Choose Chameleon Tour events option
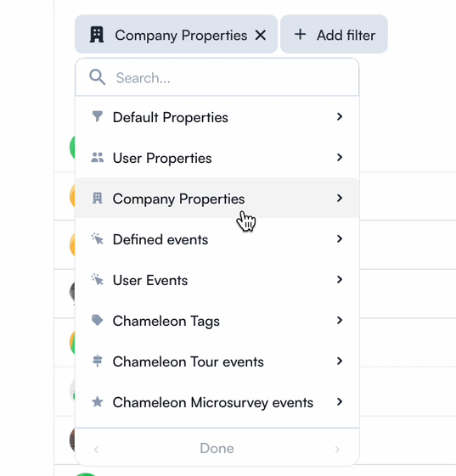Screen dimensions: 456x476 coord(217,361)
